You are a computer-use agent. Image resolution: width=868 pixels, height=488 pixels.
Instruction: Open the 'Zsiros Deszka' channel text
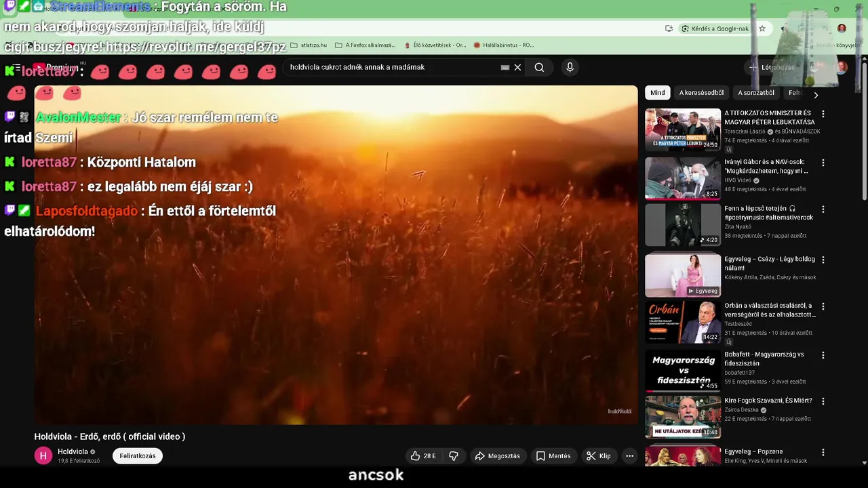click(x=742, y=410)
